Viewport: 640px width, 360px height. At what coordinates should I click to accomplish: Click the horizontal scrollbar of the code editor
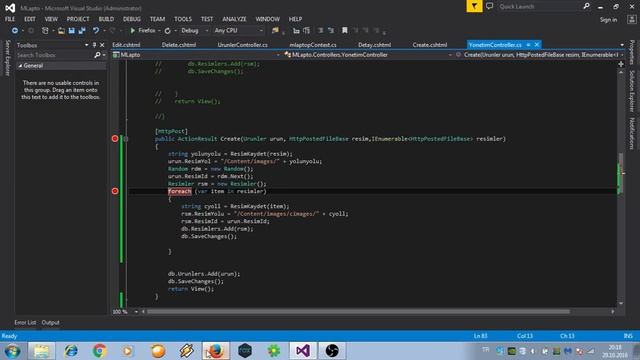coord(358,312)
